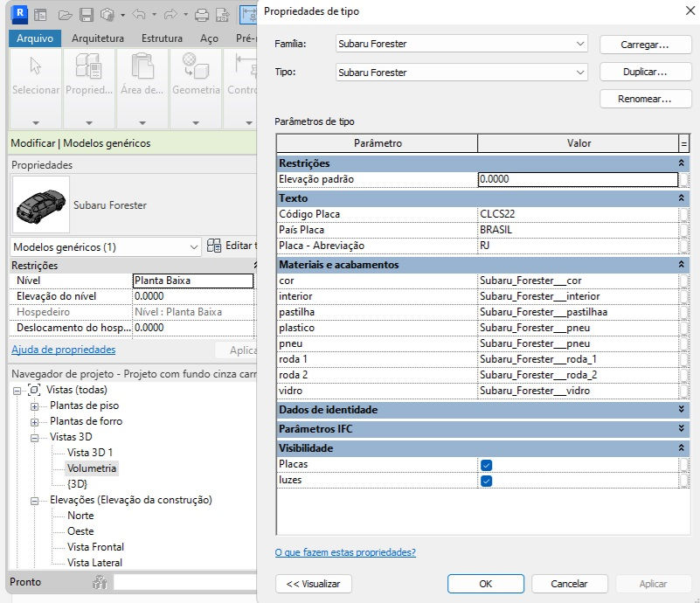Click the cor material value cell
Image resolution: width=700 pixels, height=603 pixels.
(578, 281)
